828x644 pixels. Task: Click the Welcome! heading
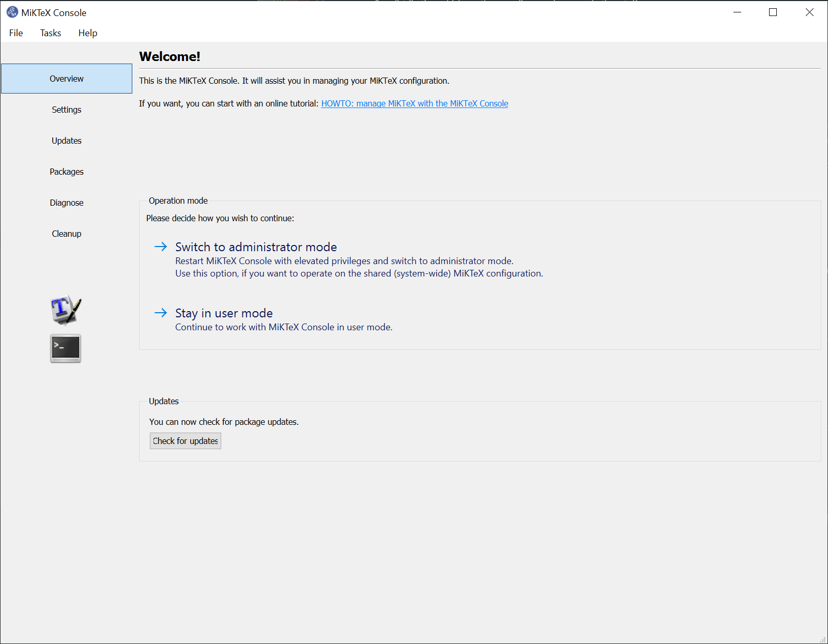pos(170,56)
